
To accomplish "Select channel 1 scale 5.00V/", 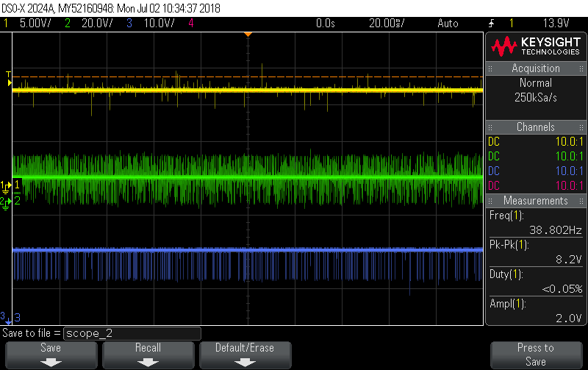I will tap(35, 24).
